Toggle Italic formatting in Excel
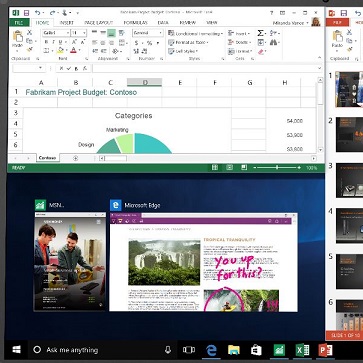The height and width of the screenshot is (363, 363). tap(53, 42)
